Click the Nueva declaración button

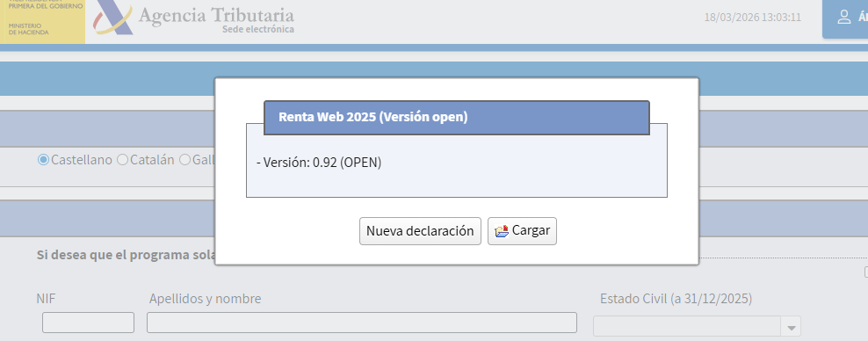tap(420, 231)
